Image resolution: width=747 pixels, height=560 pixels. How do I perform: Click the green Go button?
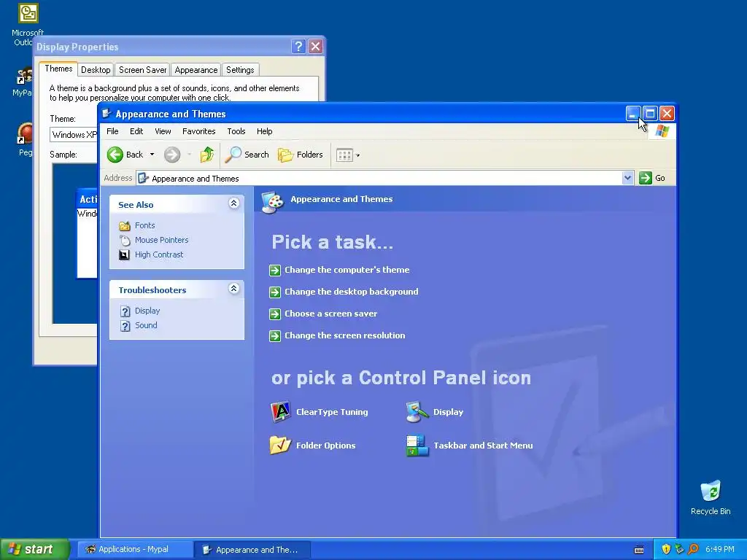(x=652, y=178)
